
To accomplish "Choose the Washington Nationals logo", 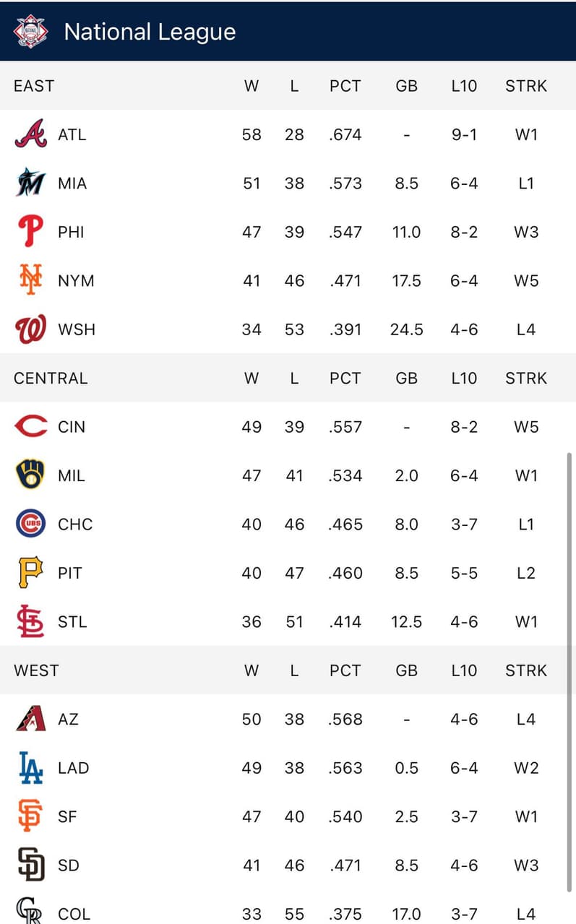I will [30, 329].
